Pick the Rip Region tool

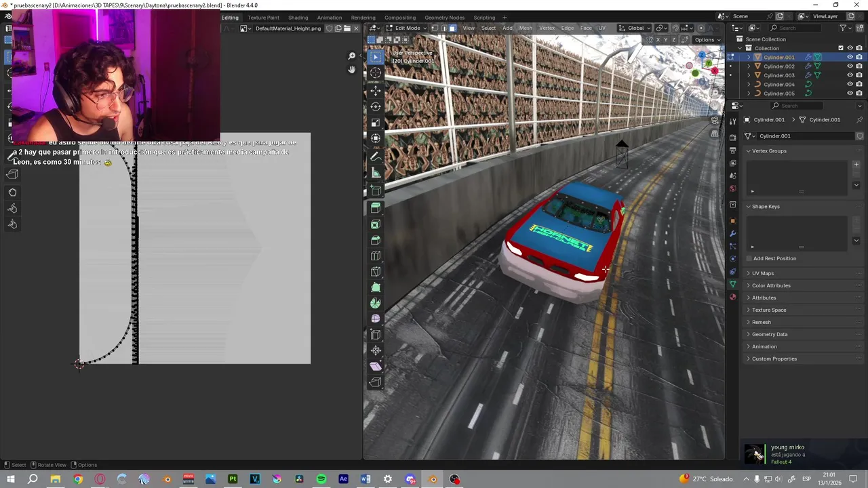point(376,383)
